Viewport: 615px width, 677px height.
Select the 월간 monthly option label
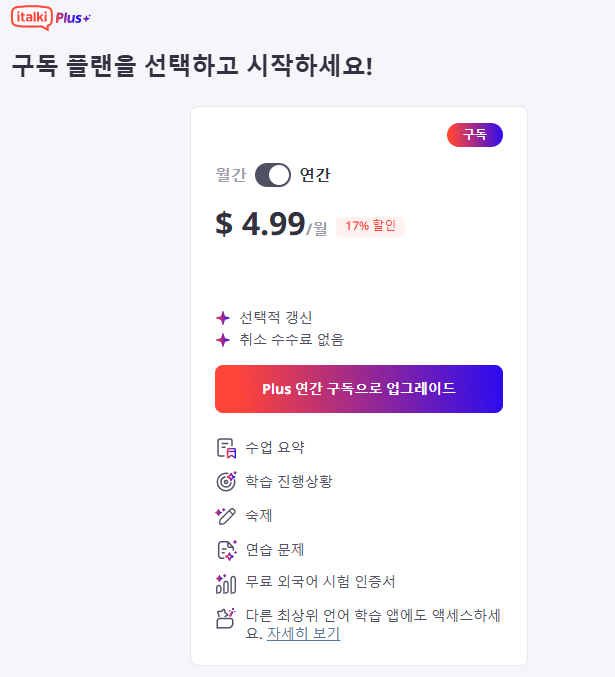pyautogui.click(x=231, y=175)
